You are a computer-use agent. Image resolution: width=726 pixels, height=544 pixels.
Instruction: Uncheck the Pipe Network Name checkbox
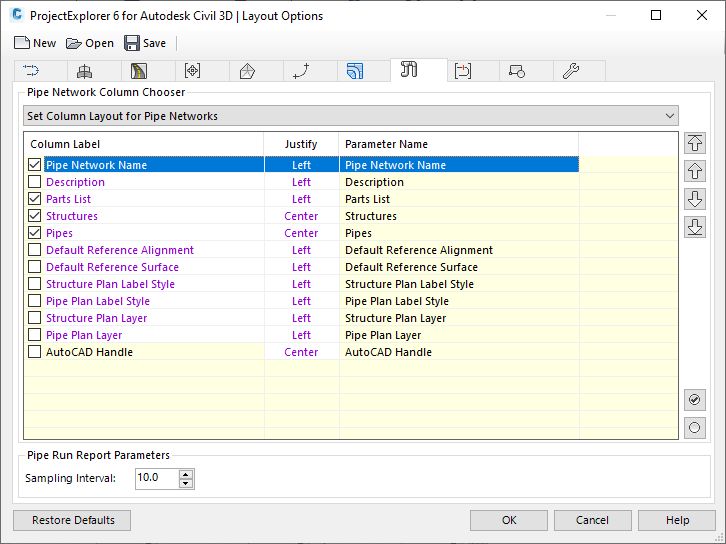point(34,164)
